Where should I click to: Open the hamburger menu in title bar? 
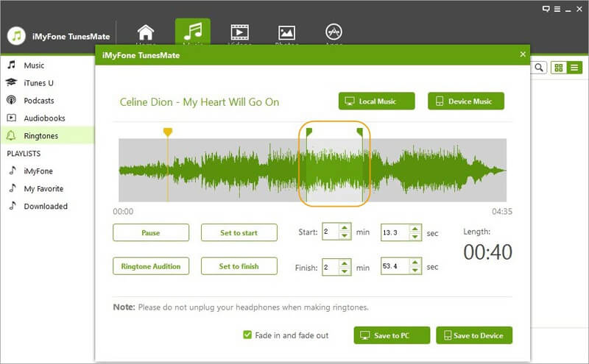pos(557,9)
